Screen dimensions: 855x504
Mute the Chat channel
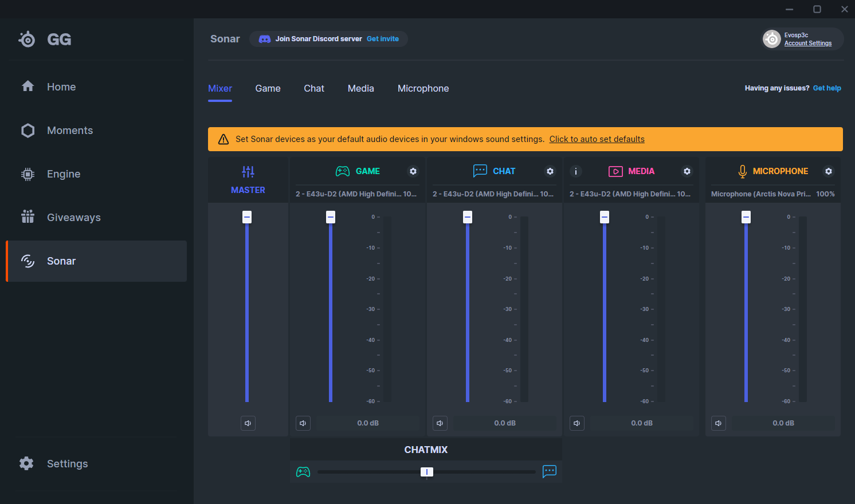tap(440, 423)
